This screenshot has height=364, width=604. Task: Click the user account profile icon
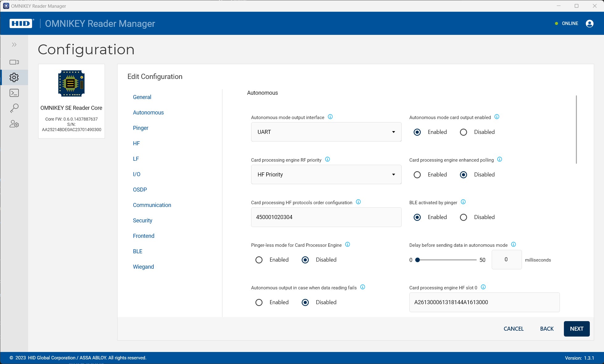point(589,23)
